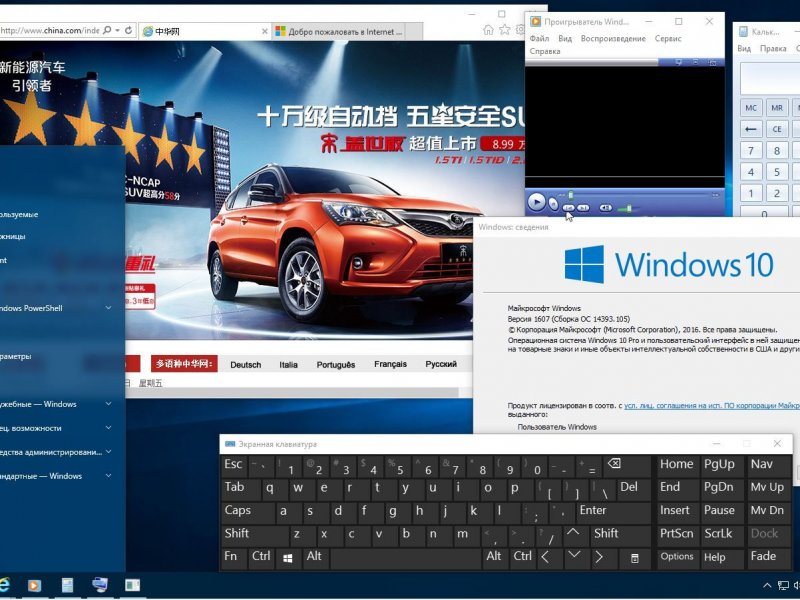Open the Сервис menu in the media player

click(x=668, y=38)
